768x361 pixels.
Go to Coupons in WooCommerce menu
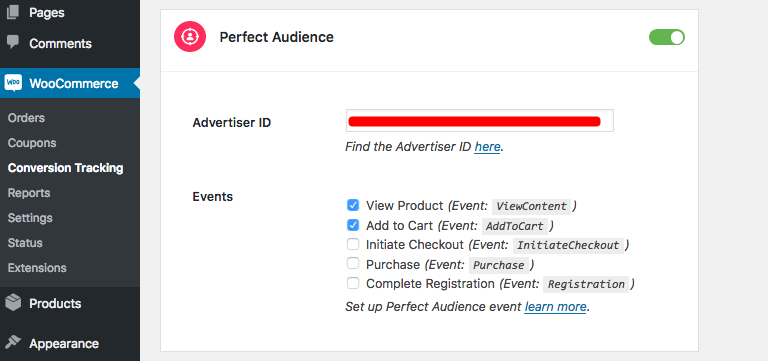[x=32, y=143]
